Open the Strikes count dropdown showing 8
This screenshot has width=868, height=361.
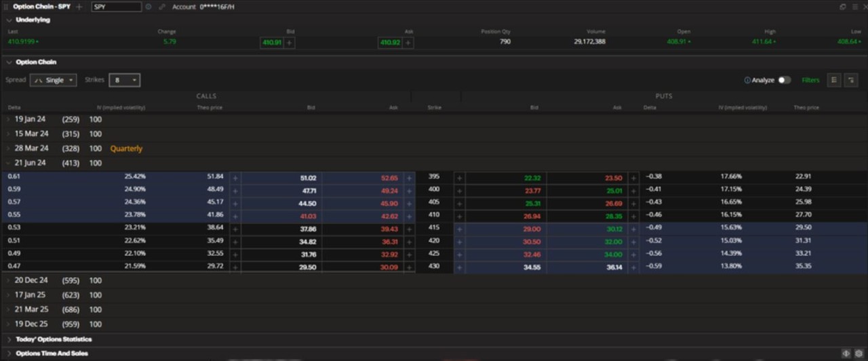[124, 80]
